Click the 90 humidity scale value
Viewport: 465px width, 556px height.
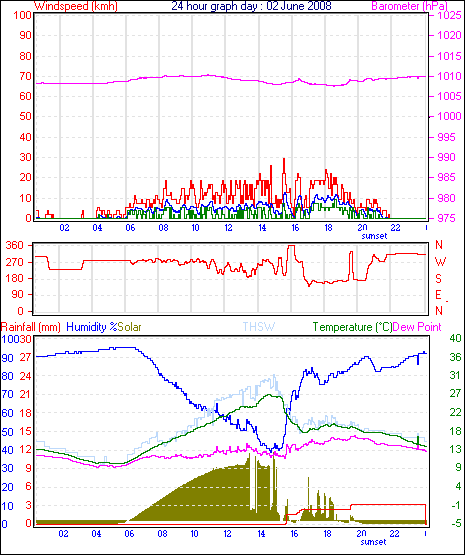point(7,358)
